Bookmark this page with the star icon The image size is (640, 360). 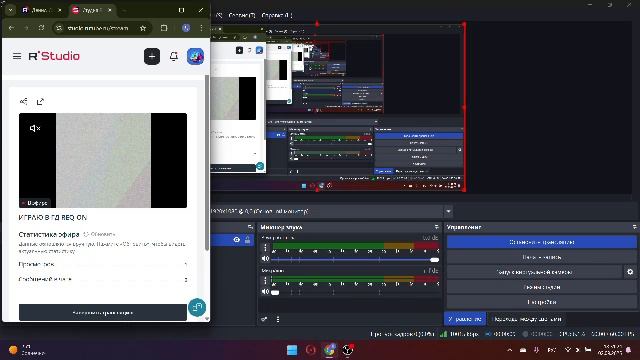(143, 28)
